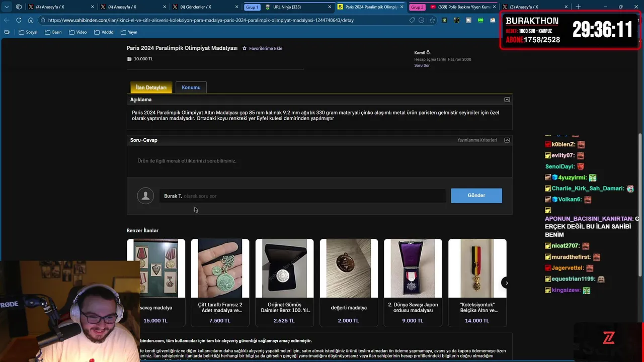Open the Yayınlanma Kriterleri link
The width and height of the screenshot is (644, 362).
477,140
